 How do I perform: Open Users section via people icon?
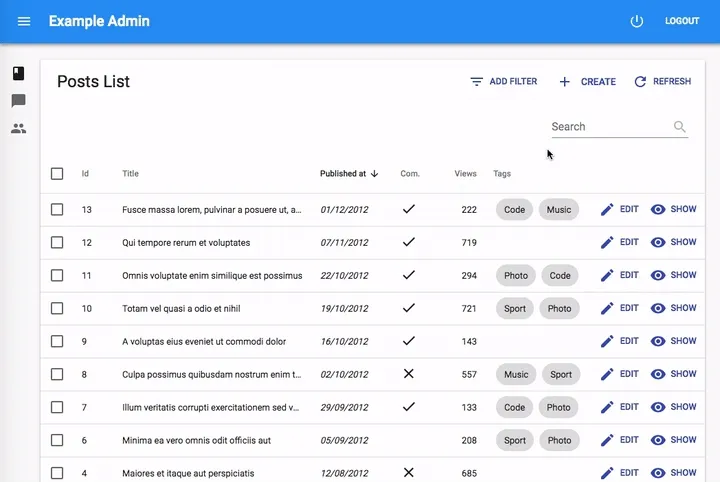[x=18, y=129]
